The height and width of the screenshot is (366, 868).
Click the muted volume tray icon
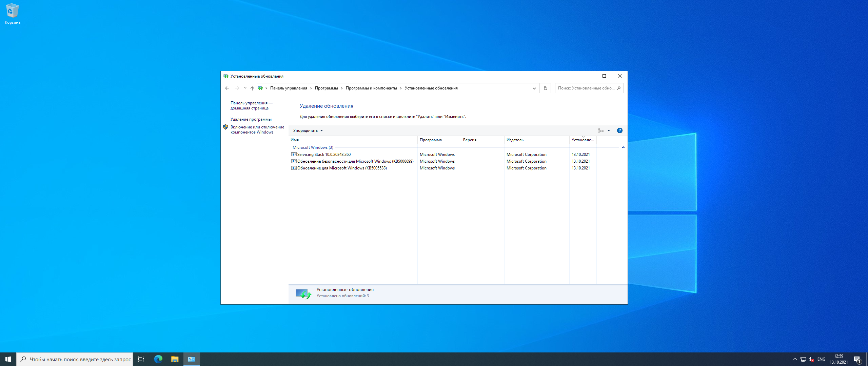811,359
